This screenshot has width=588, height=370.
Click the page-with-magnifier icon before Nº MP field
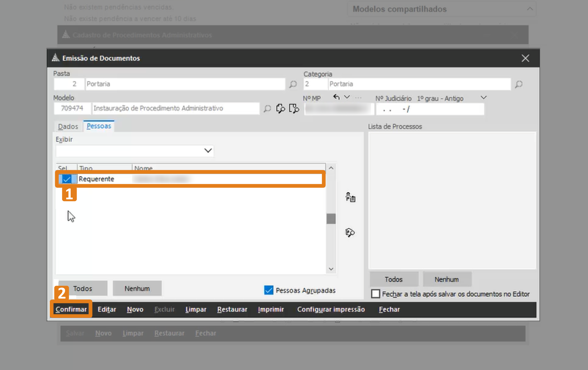coord(294,108)
